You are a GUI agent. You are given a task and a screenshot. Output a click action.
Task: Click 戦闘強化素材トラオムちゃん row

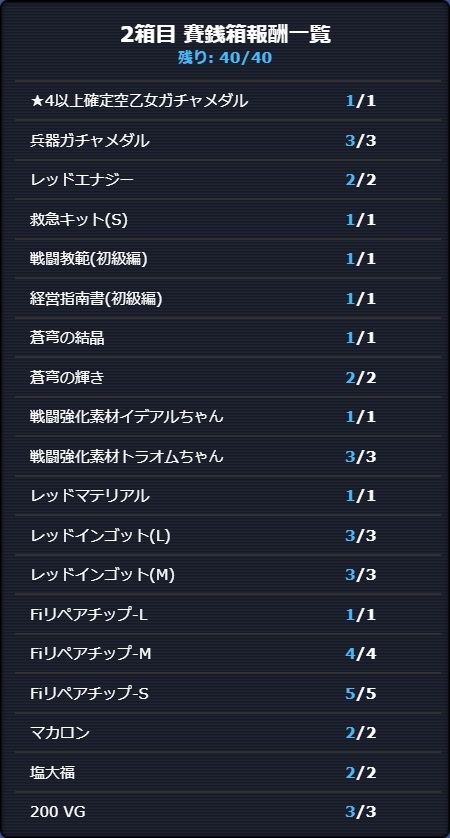(228, 456)
